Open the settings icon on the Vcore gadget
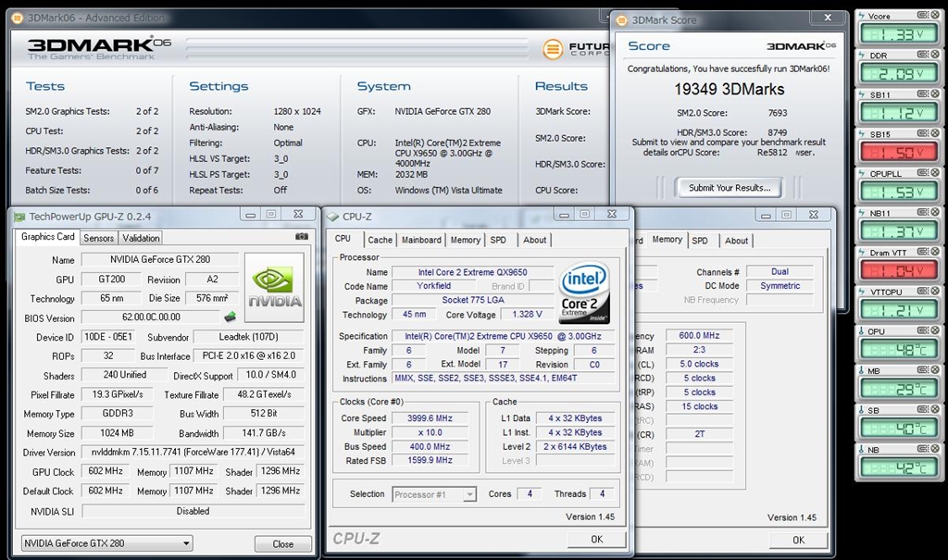Viewport: 948px width, 560px height. 923,15
